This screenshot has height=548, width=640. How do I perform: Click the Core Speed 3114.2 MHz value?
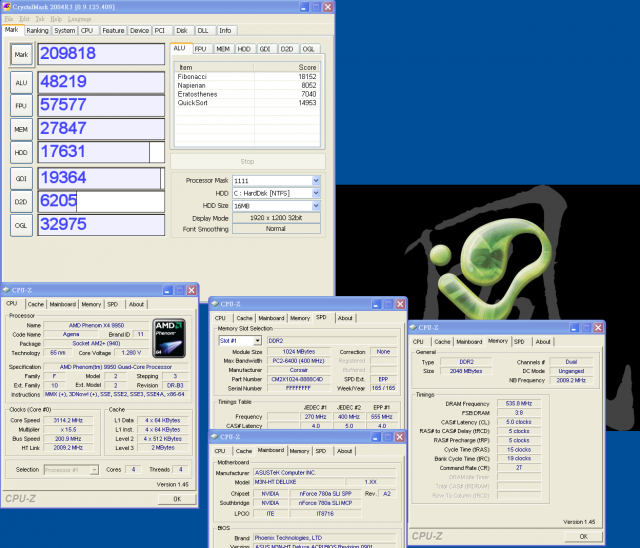[x=68, y=420]
